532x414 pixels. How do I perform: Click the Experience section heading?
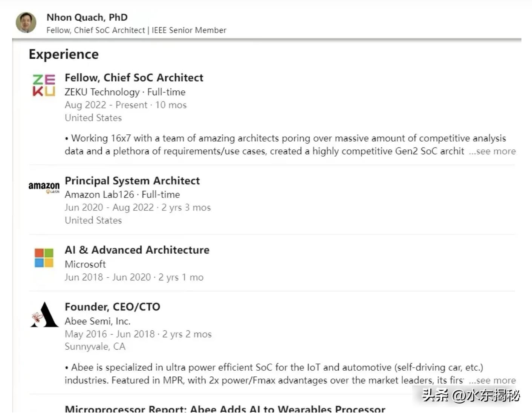(64, 54)
